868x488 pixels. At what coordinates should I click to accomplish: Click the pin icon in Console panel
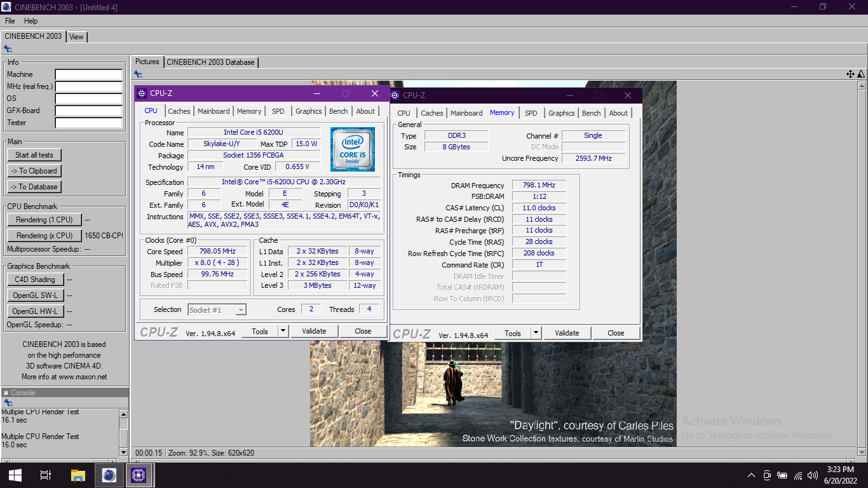[8, 403]
